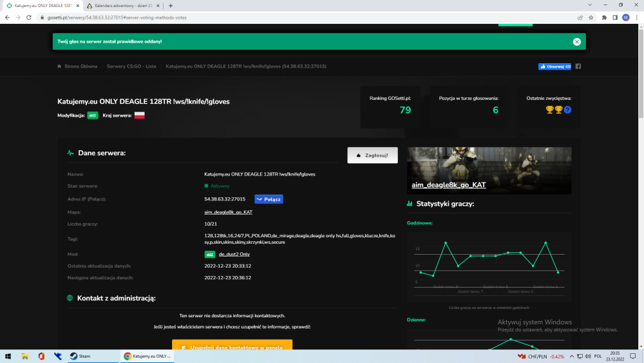Screen dimensions: 644x363
Task: Switch to Kalendarz adwentowy browser tab
Action: [123, 6]
